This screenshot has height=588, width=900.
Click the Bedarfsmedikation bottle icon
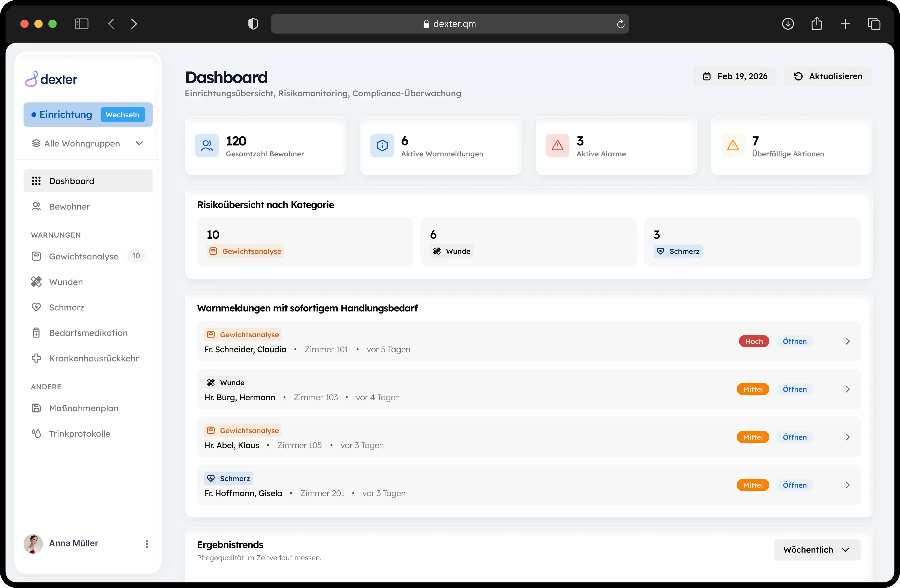pyautogui.click(x=36, y=333)
